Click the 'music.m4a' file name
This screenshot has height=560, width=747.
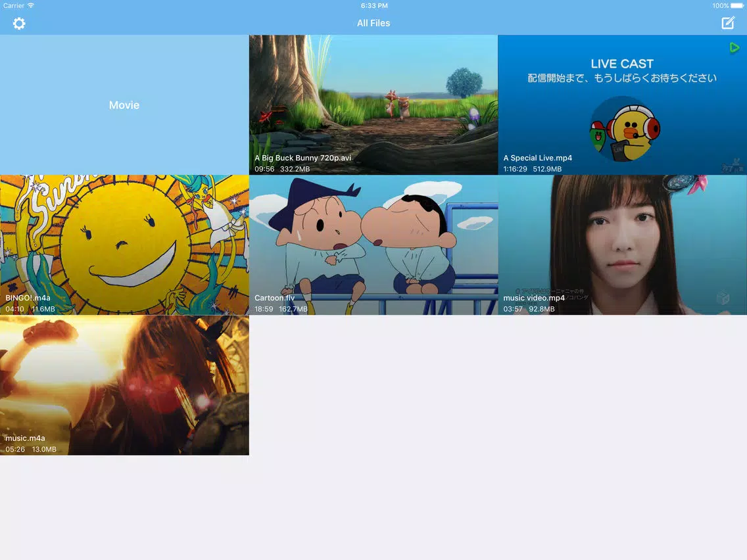pyautogui.click(x=25, y=438)
